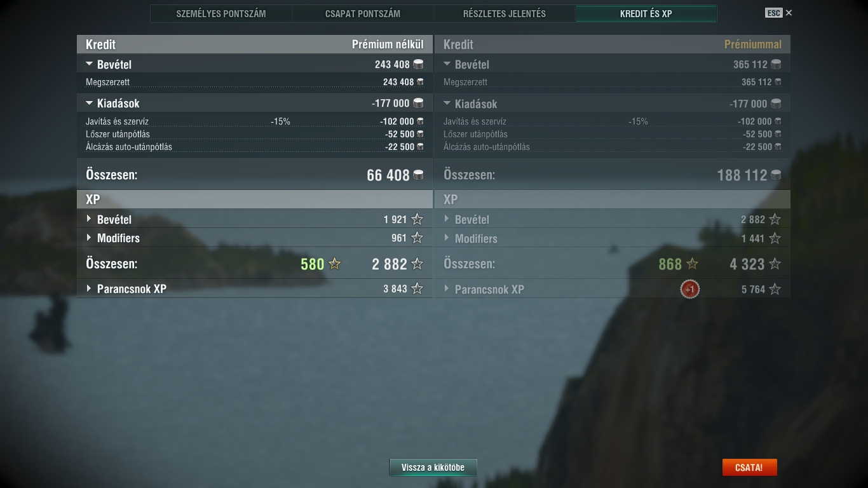Open the Részletes jelentés tab
This screenshot has width=868, height=488.
(505, 13)
